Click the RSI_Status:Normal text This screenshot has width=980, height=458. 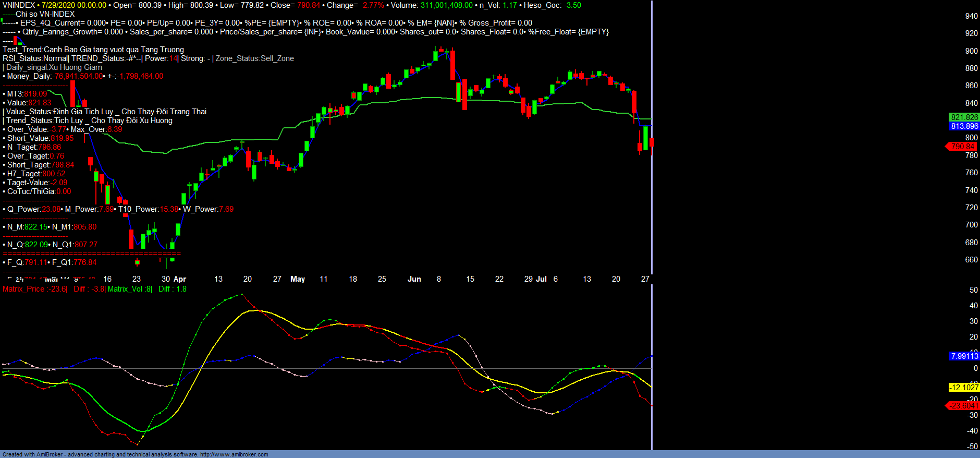pos(35,58)
